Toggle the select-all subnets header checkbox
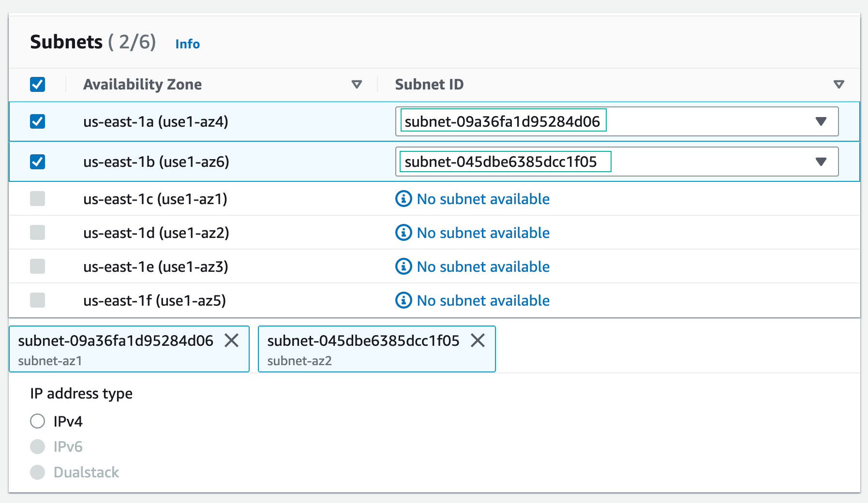868x503 pixels. pyautogui.click(x=38, y=85)
